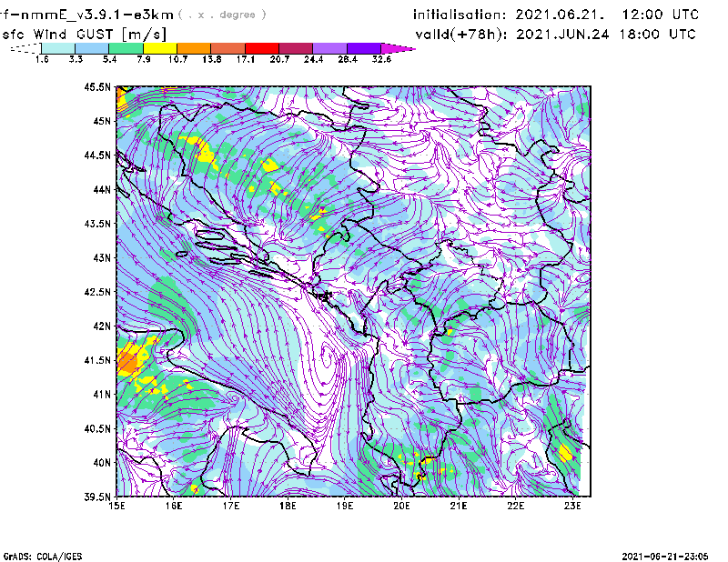Click the light cyan legend swatch
Image resolution: width=728 pixels, height=562 pixels.
58,48
